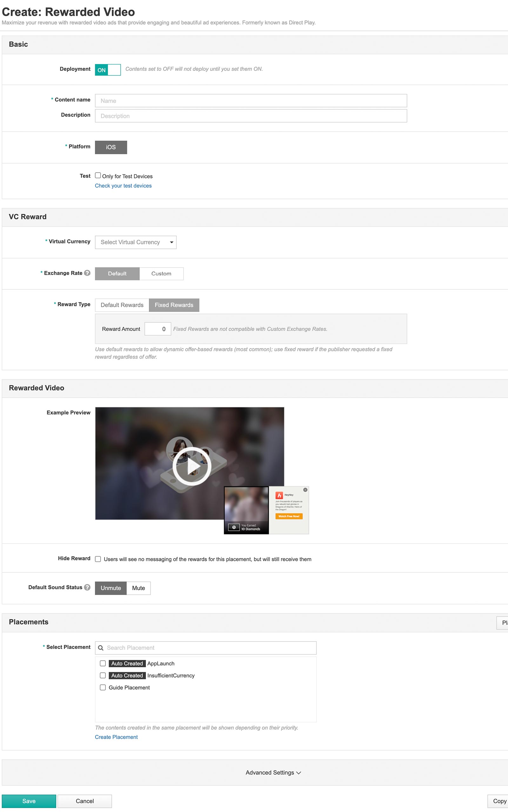Click the help icon beside Default Sound Status
The image size is (508, 812).
pyautogui.click(x=87, y=588)
